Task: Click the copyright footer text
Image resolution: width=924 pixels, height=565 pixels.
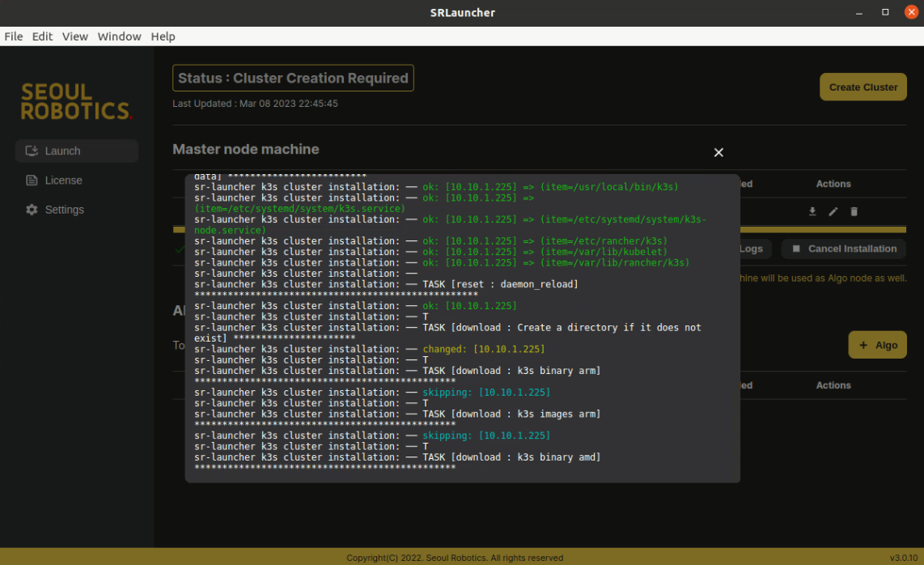Action: pos(455,558)
